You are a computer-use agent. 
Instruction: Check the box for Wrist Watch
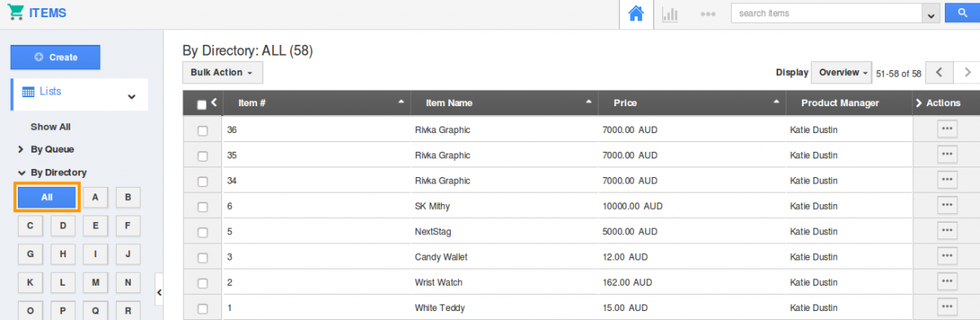203,282
